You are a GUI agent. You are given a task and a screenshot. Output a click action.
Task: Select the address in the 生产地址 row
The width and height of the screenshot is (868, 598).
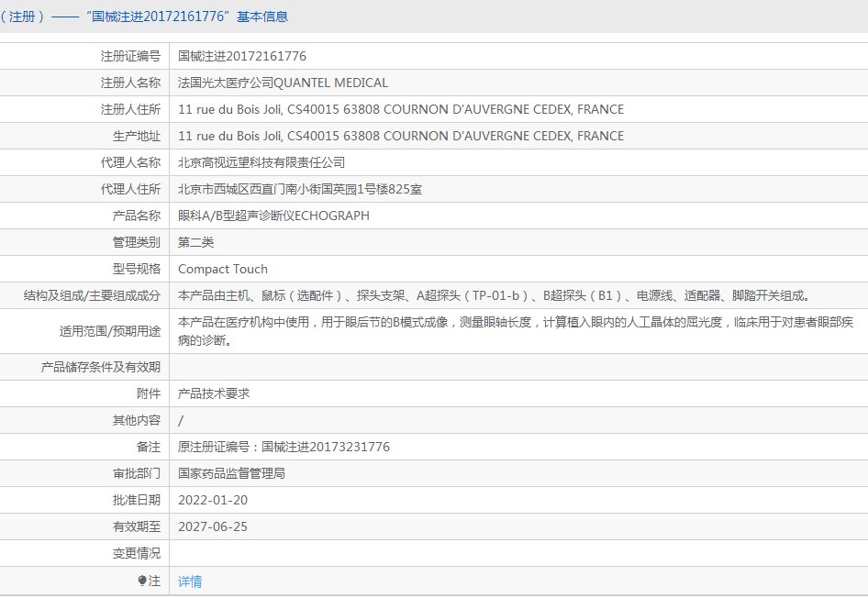pyautogui.click(x=401, y=136)
